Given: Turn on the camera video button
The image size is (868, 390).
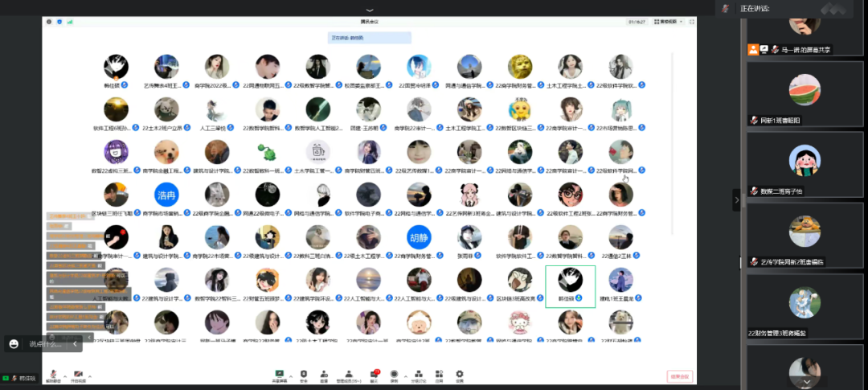Looking at the screenshot, I should [x=78, y=376].
